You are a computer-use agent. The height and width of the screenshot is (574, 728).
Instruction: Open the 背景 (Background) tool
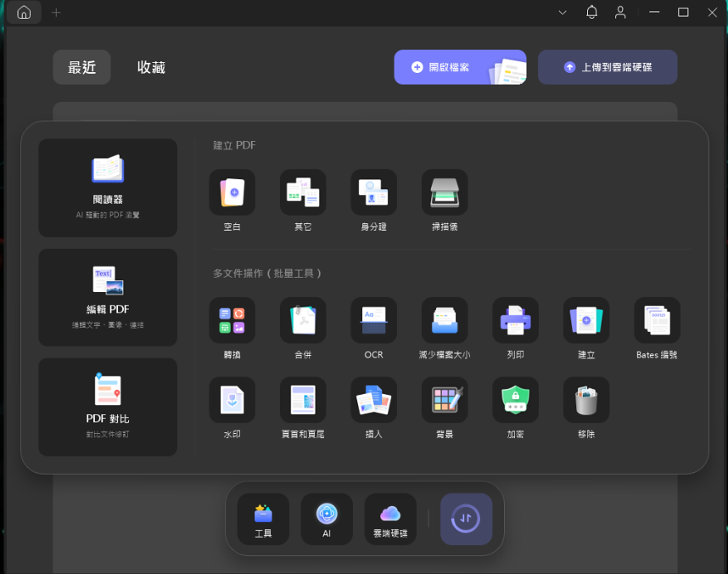(445, 400)
